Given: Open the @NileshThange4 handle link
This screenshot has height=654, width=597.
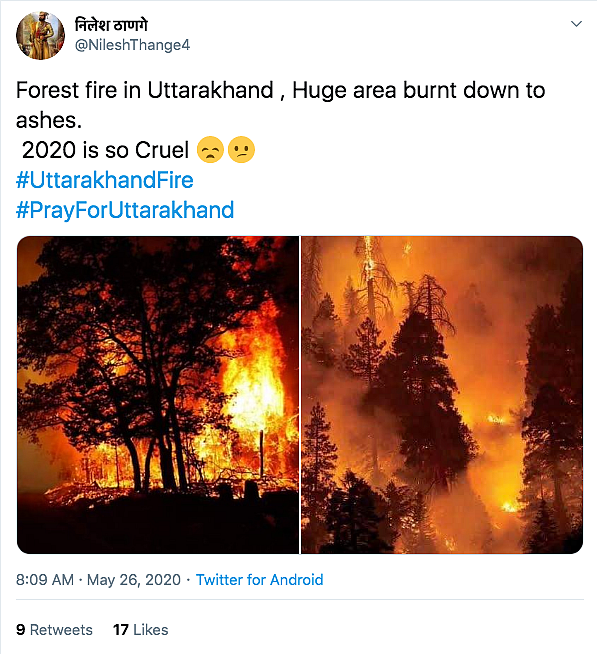Looking at the screenshot, I should coord(132,45).
